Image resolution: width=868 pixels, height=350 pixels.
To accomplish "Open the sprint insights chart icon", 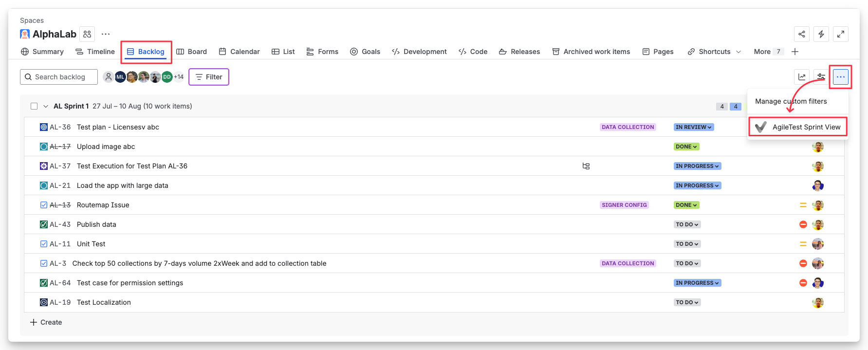I will [802, 77].
